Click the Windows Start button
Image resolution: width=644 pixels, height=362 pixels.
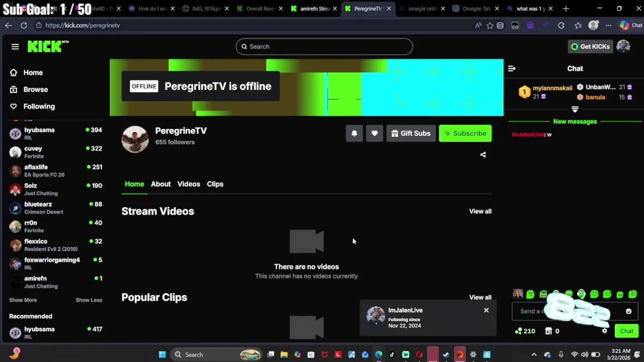coord(162,354)
